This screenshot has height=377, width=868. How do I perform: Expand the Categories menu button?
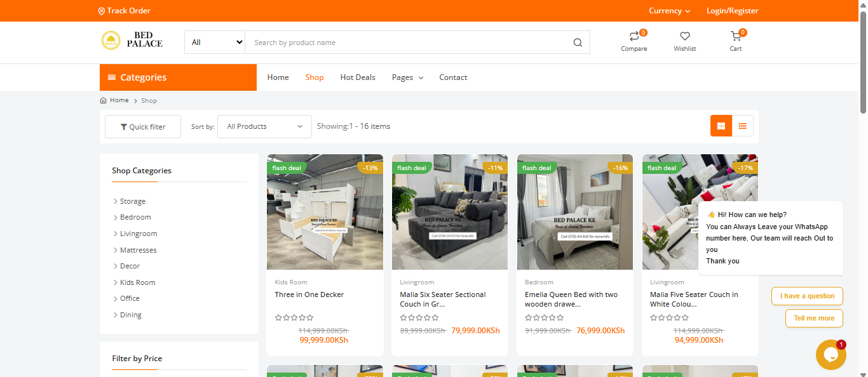[x=178, y=77]
